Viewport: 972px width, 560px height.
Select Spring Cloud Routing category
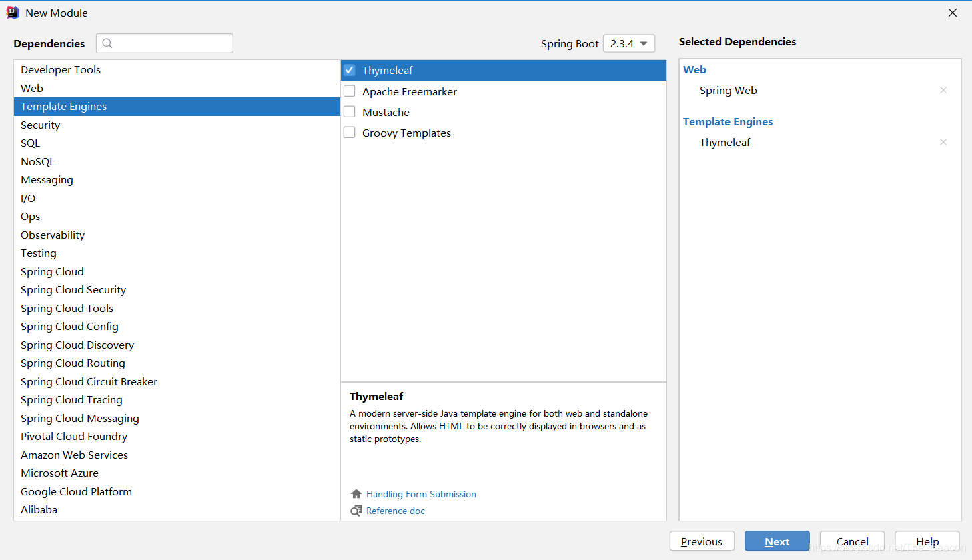point(177,363)
